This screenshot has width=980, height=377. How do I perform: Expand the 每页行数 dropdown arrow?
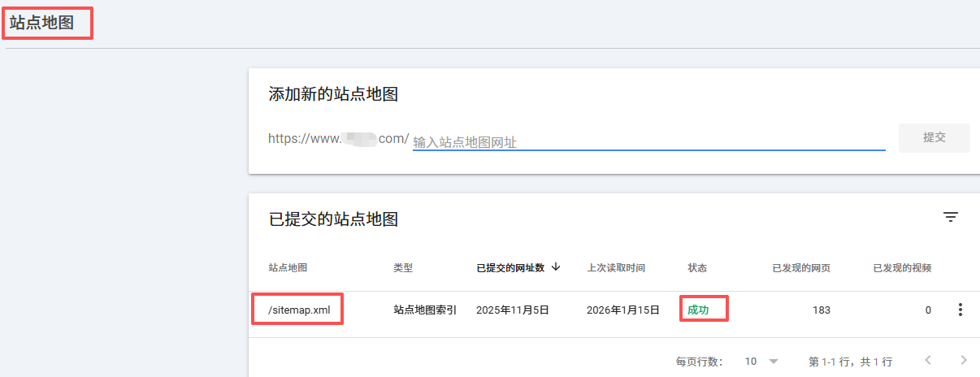click(x=773, y=361)
